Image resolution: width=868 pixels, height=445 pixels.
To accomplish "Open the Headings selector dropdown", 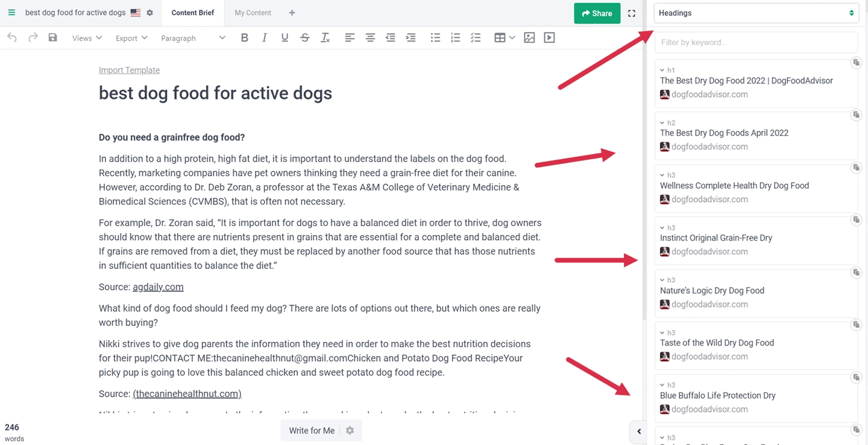I will (756, 13).
